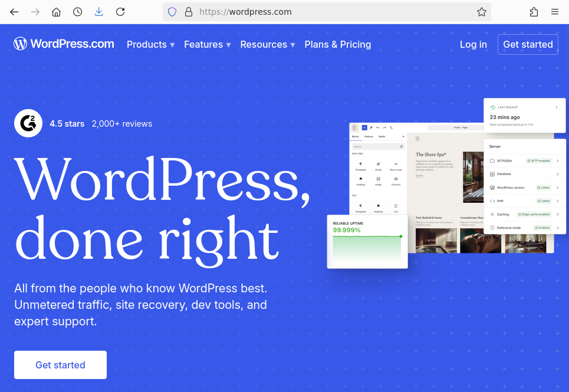Reload the page with refresh icon
The image size is (569, 392).
pos(120,12)
